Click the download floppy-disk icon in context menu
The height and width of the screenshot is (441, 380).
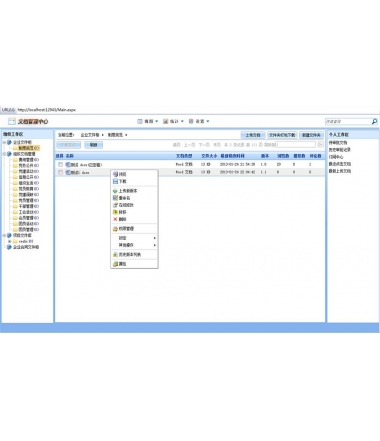pyautogui.click(x=115, y=181)
